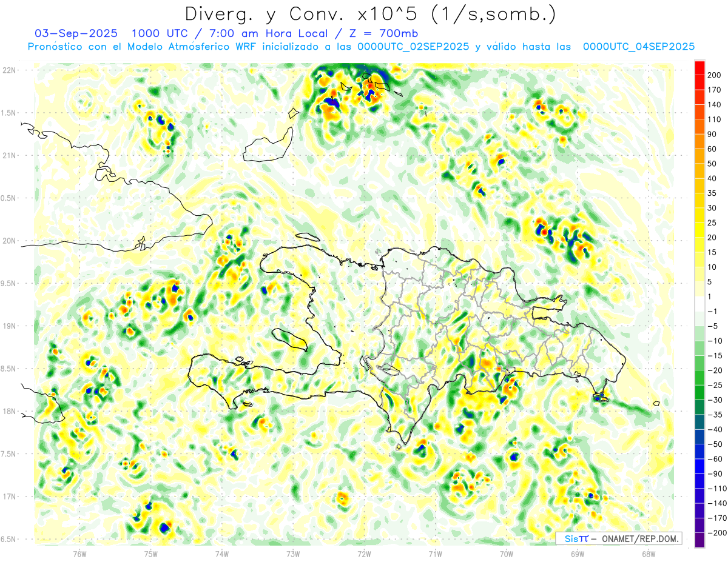Screen dimensions: 728x562
Task: Click the colorbar value '-25'
Action: coord(715,385)
